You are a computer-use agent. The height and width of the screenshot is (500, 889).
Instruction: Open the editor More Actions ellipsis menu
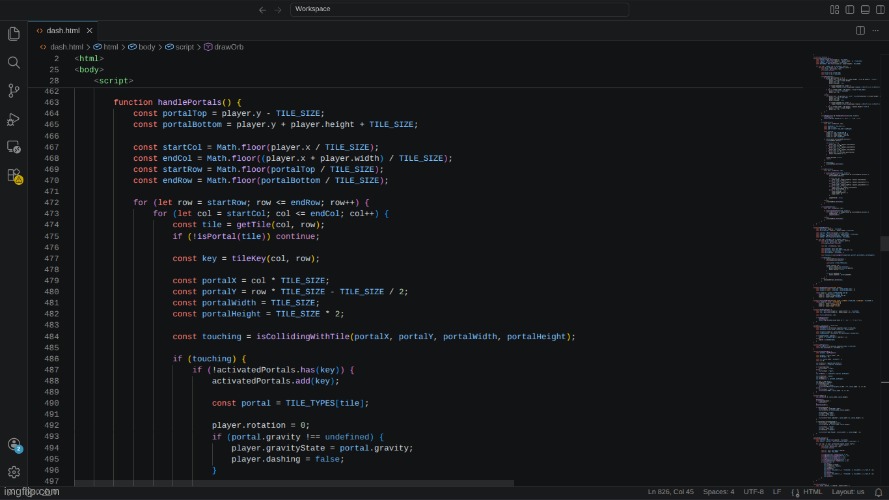pos(877,30)
